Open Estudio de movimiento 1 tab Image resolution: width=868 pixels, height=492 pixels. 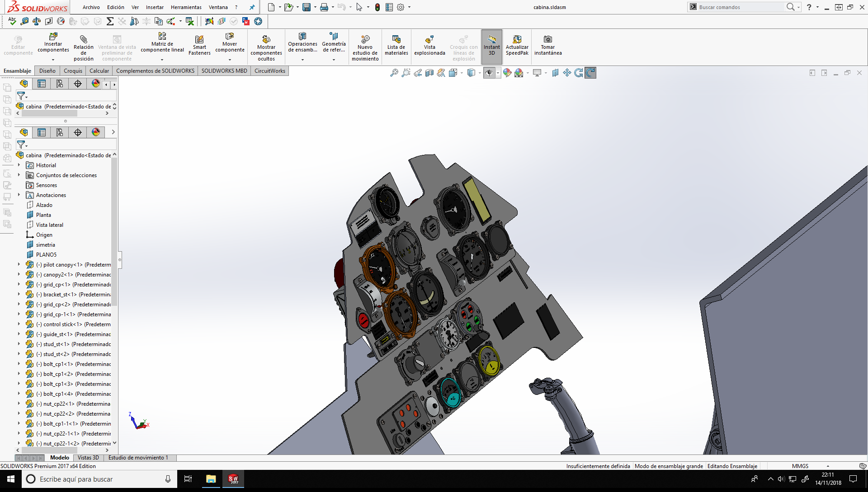click(x=138, y=458)
